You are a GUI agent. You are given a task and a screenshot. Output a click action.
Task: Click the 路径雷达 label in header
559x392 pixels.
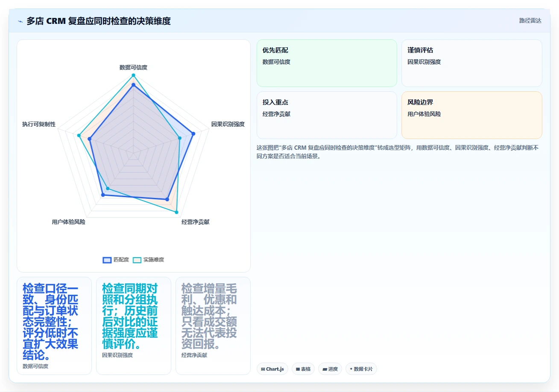tap(530, 20)
